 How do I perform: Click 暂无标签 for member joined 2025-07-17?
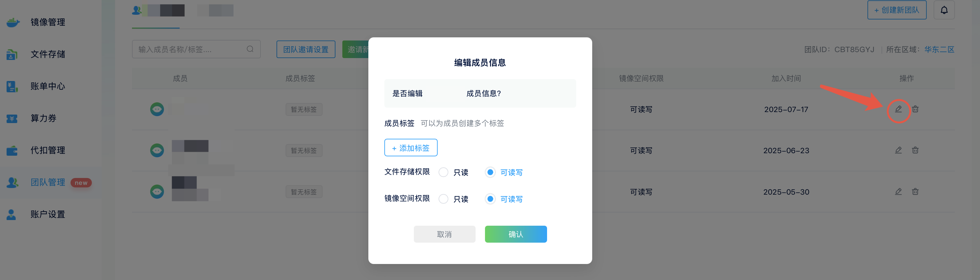(304, 109)
